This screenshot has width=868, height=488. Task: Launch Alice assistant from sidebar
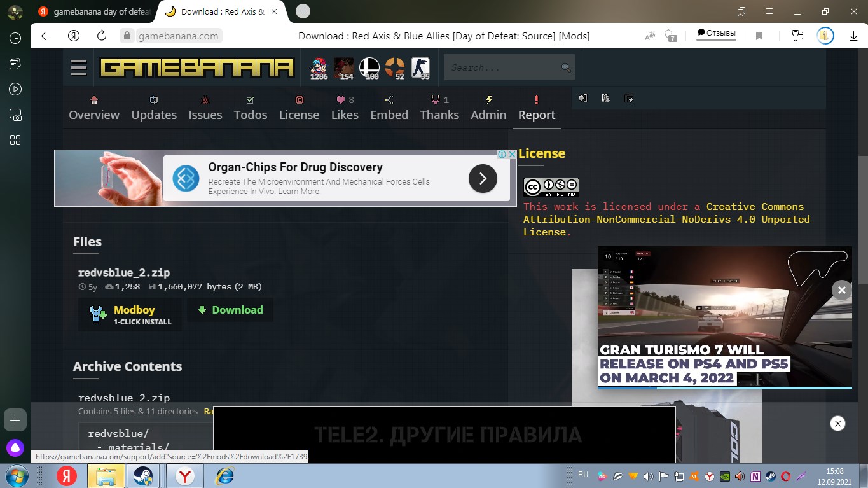pos(15,447)
